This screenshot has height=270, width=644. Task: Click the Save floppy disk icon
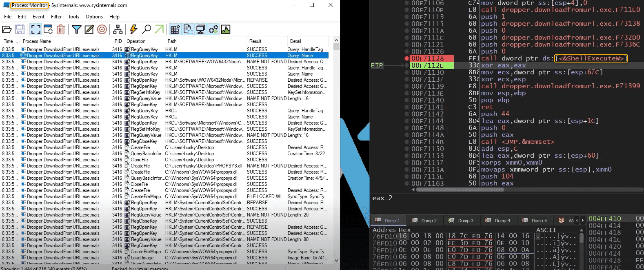pos(20,29)
